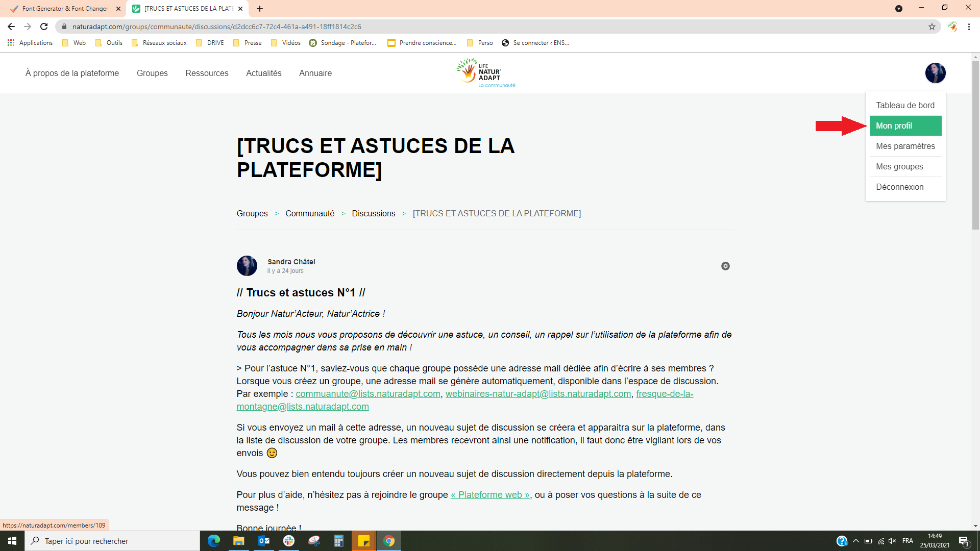
Task: Open the Plateforme web group link
Action: (490, 495)
